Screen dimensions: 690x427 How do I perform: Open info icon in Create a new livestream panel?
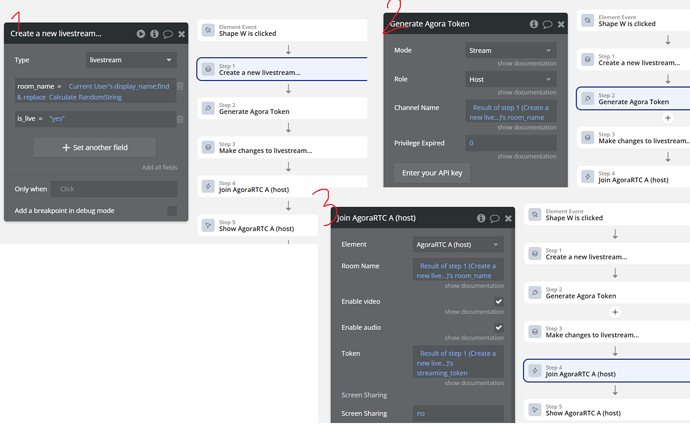154,34
